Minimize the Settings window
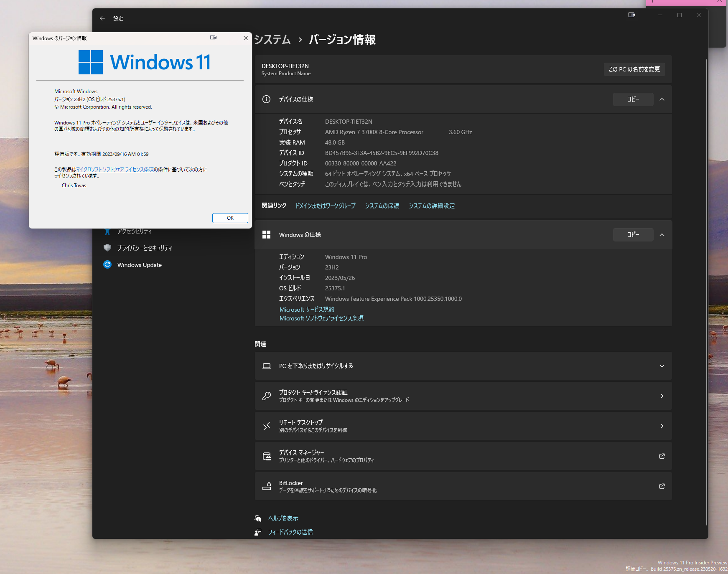 coord(660,15)
